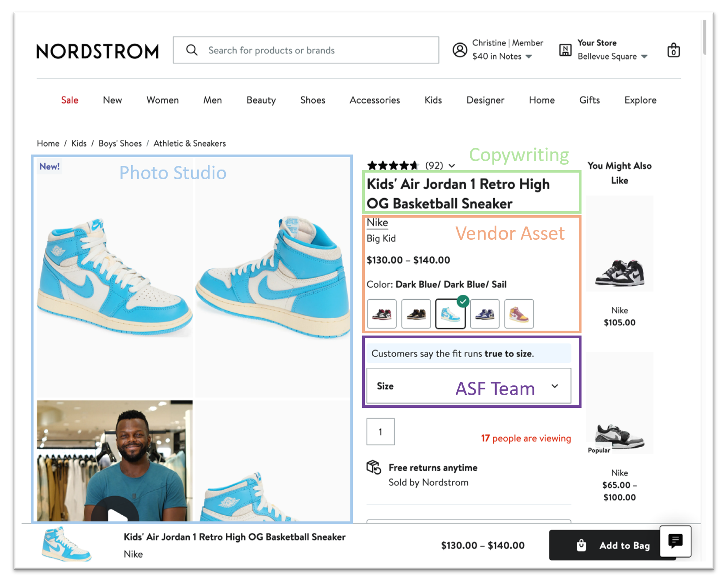Image resolution: width=728 pixels, height=581 pixels.
Task: Open the Shoes menu
Action: [313, 100]
